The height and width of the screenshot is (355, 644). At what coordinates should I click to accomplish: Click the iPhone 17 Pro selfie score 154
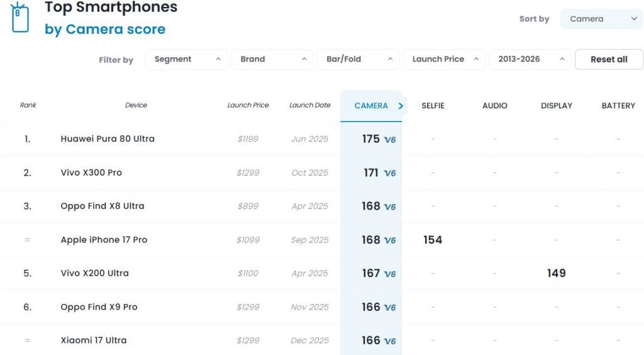click(433, 240)
